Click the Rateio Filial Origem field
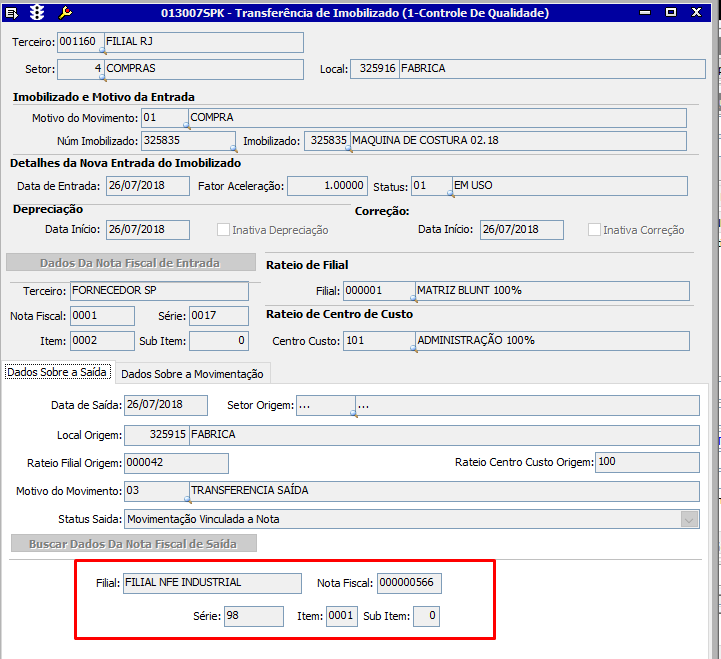721x659 pixels. click(x=176, y=463)
